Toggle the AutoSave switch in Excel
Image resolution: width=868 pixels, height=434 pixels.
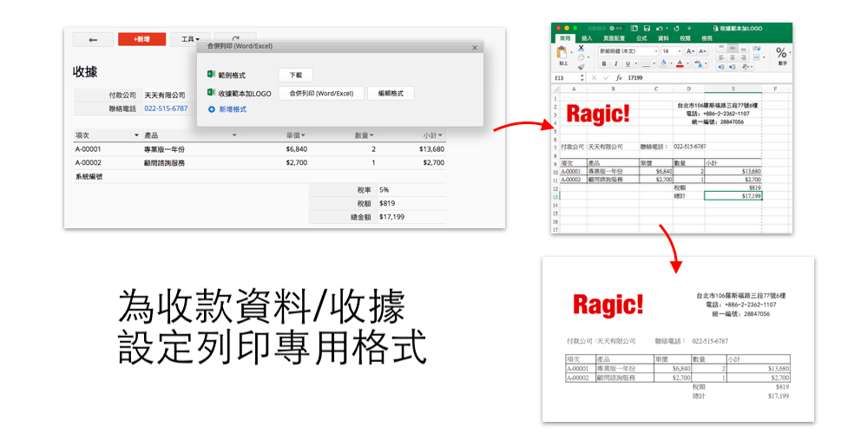coord(616,29)
